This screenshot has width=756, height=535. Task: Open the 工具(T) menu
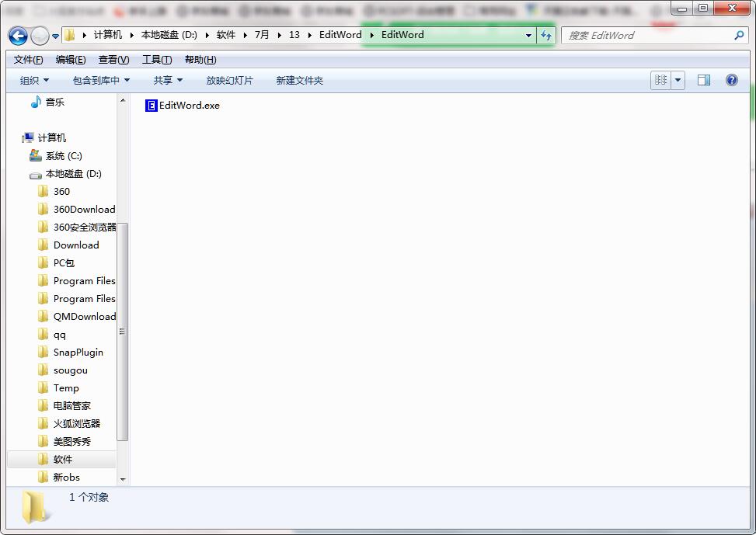pyautogui.click(x=156, y=60)
